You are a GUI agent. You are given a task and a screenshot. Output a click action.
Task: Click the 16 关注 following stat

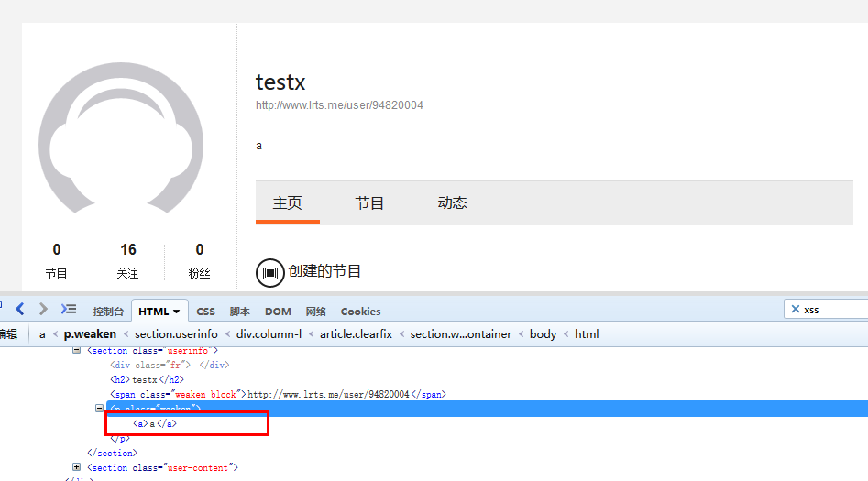point(128,260)
